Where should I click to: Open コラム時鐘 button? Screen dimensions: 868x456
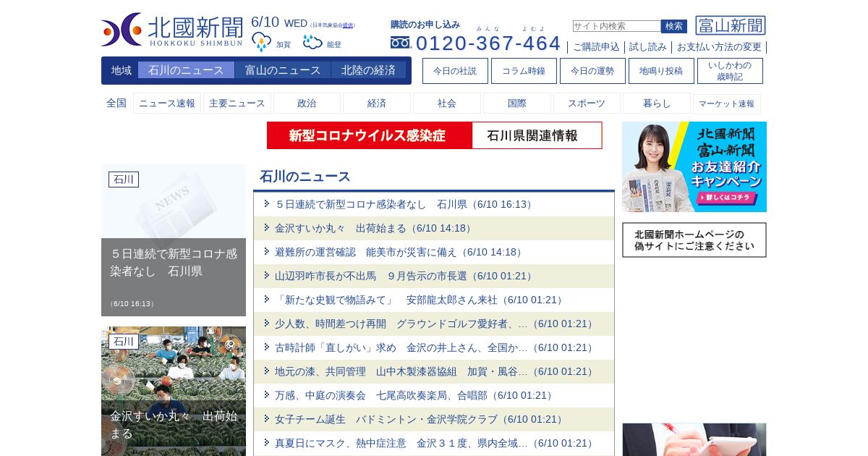point(524,71)
